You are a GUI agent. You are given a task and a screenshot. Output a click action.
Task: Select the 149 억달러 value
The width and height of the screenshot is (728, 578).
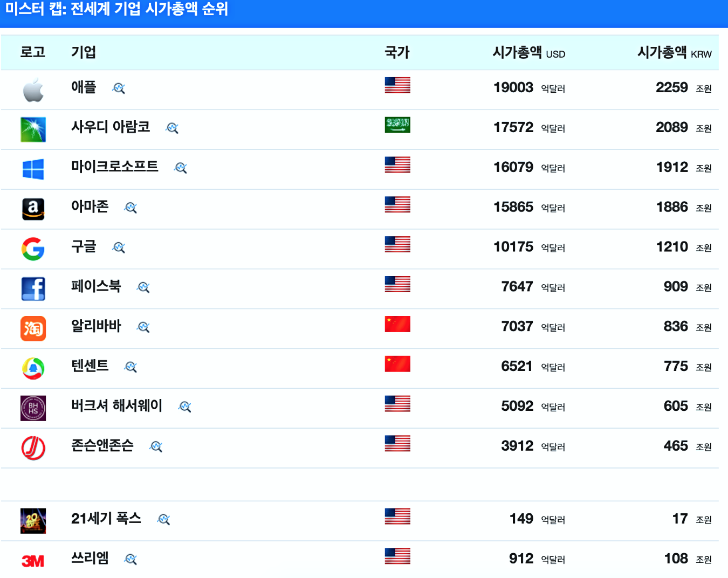pyautogui.click(x=537, y=519)
